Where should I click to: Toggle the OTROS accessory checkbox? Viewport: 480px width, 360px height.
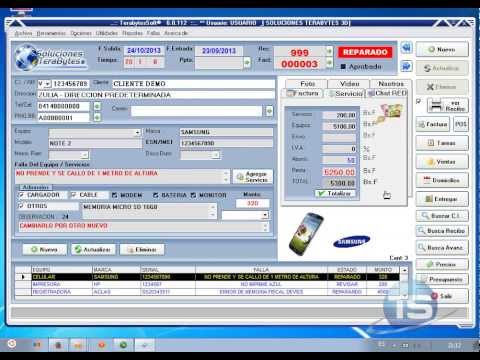coord(21,206)
